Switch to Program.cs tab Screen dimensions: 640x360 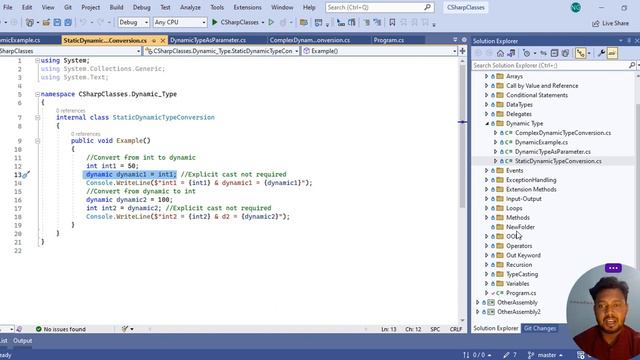[x=389, y=40]
